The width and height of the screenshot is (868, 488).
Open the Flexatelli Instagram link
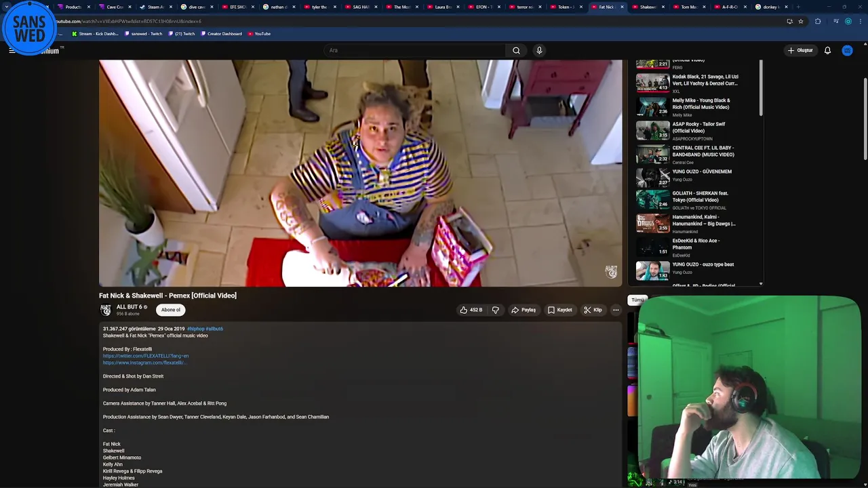pyautogui.click(x=144, y=363)
